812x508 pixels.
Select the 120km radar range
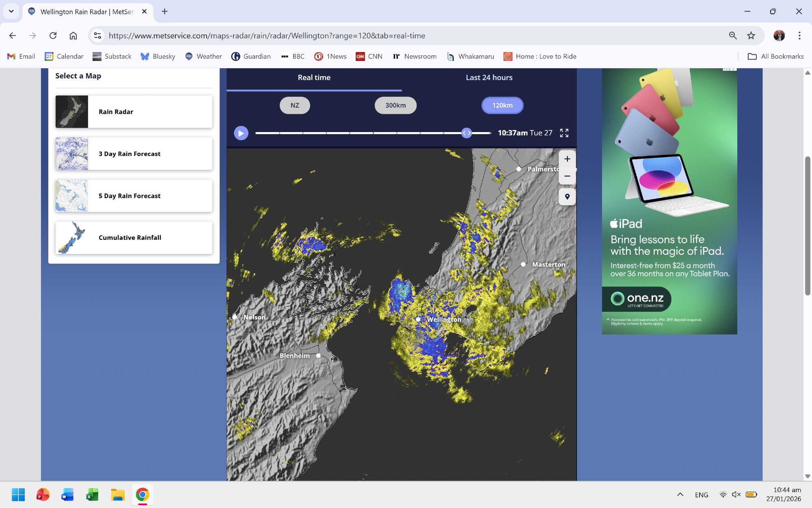tap(502, 105)
